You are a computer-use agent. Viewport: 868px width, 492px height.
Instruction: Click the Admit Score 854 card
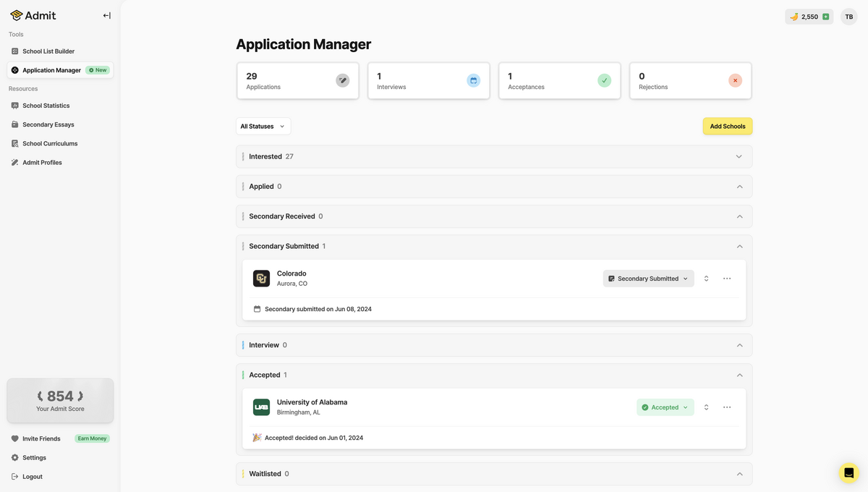(x=60, y=400)
